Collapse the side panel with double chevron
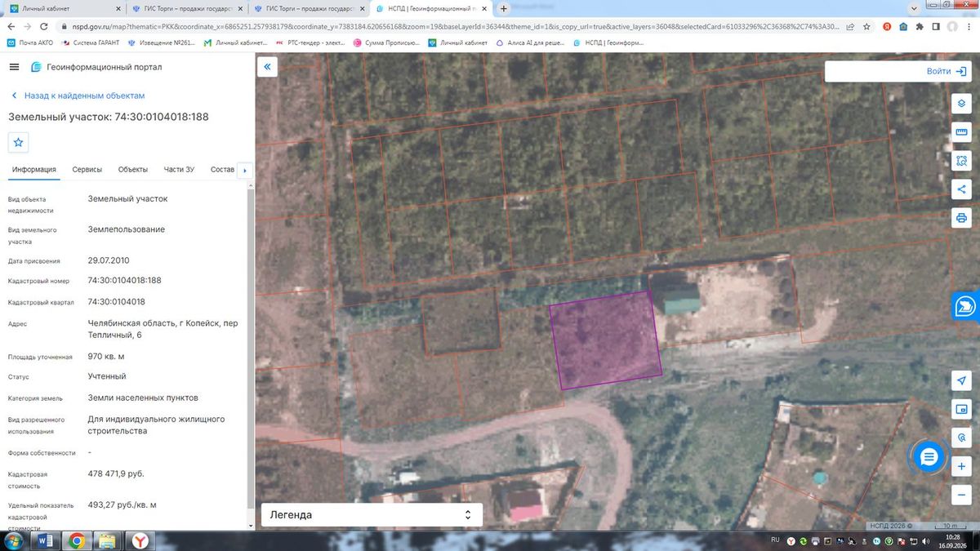The width and height of the screenshot is (980, 551). [267, 67]
